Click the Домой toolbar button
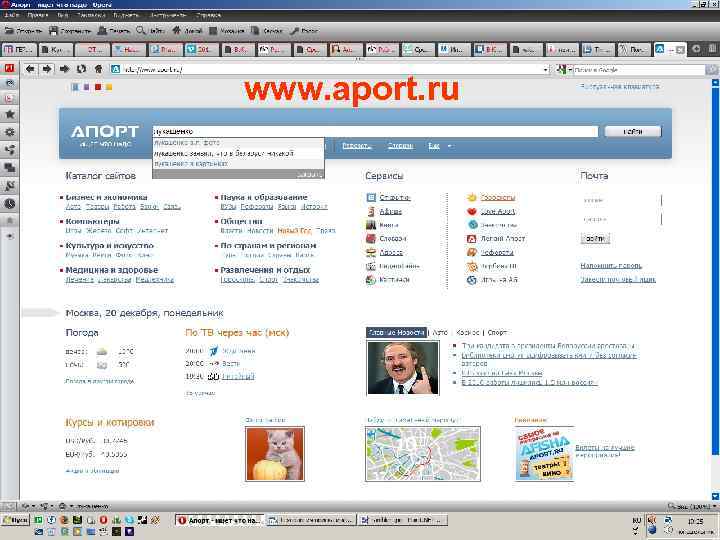 click(x=187, y=31)
